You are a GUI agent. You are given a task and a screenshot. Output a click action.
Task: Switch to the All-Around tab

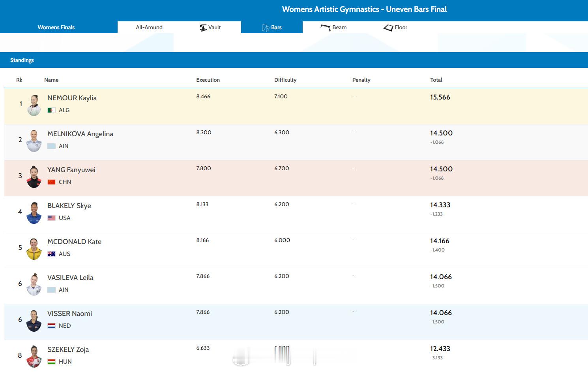coord(149,27)
